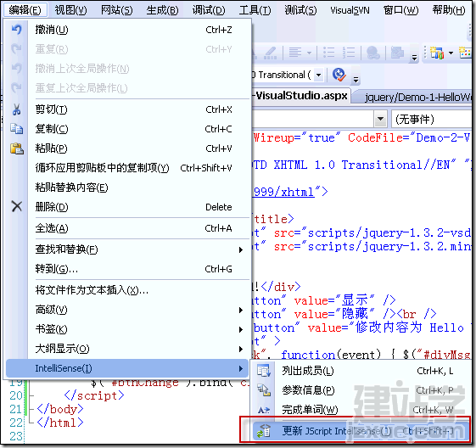Select 将文件作为文本插入(X)...
The image size is (476, 448).
[x=127, y=290]
